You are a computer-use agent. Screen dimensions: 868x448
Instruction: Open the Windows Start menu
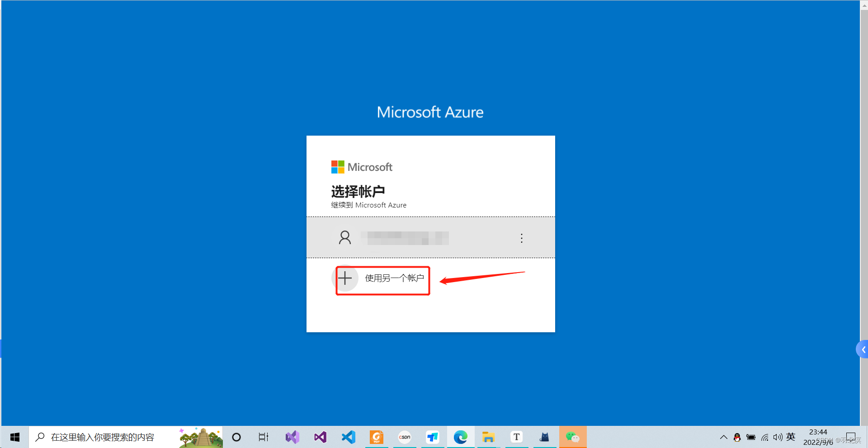click(x=14, y=437)
